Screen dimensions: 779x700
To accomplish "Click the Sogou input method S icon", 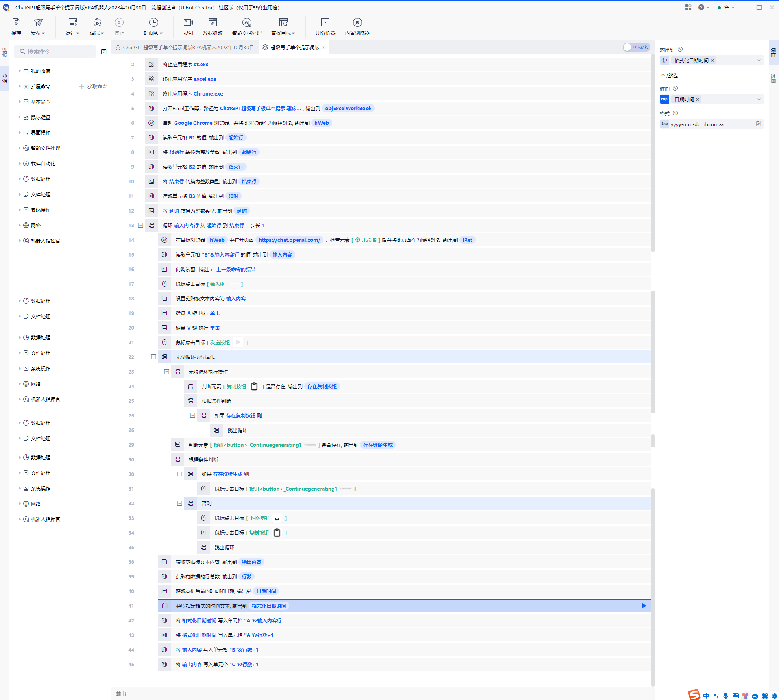I will tap(694, 695).
